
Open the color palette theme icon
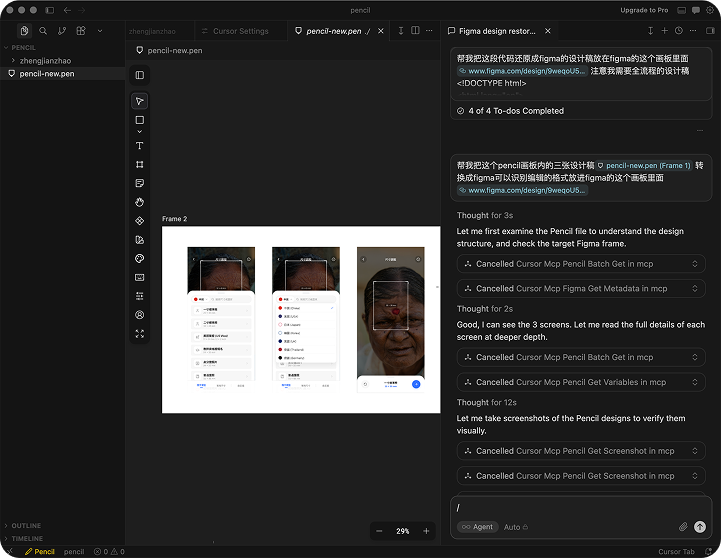click(x=140, y=259)
